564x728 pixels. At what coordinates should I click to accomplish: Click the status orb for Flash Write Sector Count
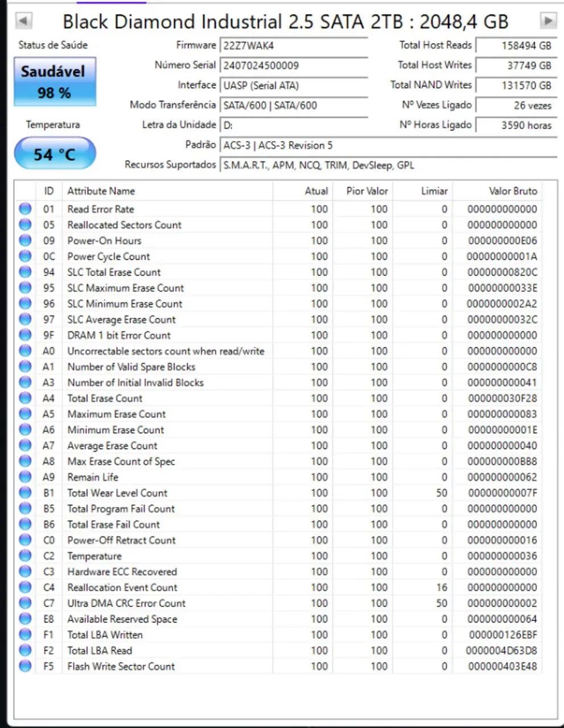[25, 666]
